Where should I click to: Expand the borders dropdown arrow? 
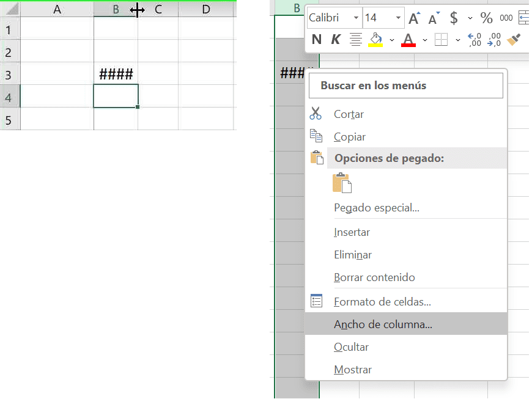[457, 40]
